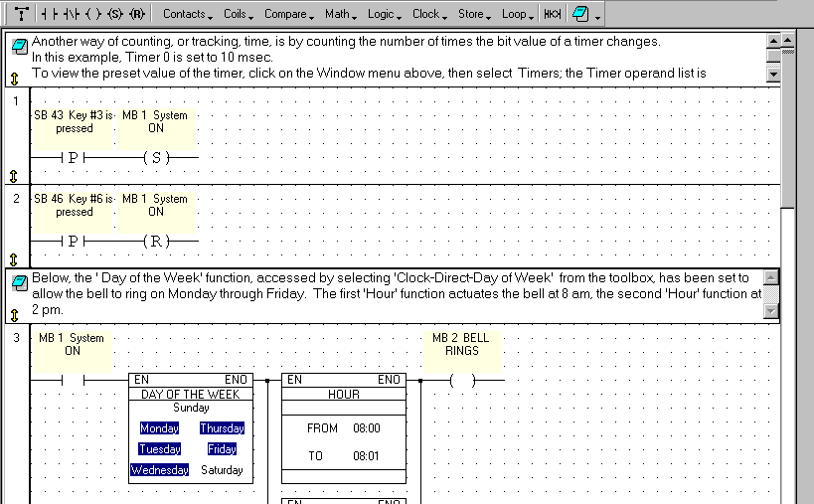Screen dimensions: 814x504
Task: Click the FROM 08:00 hour value
Action: pos(366,428)
